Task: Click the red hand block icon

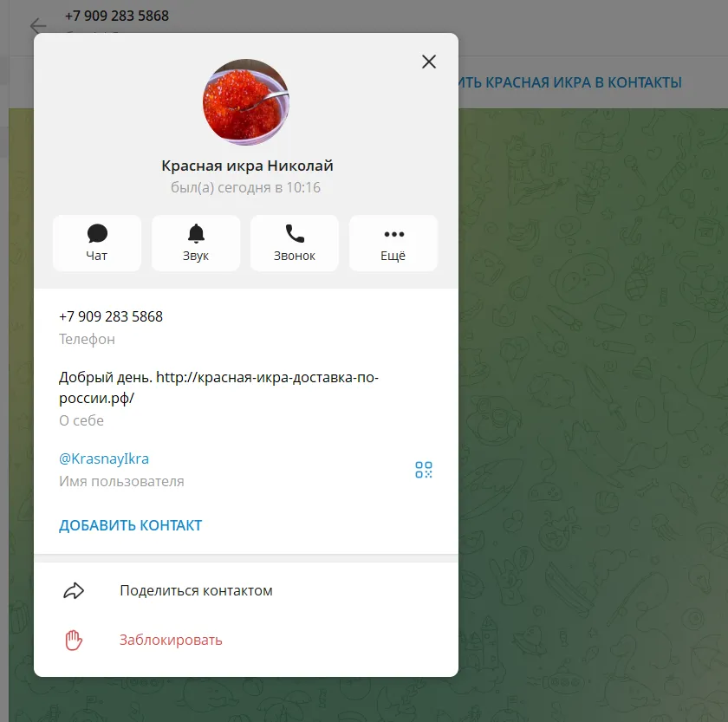Action: tap(74, 641)
